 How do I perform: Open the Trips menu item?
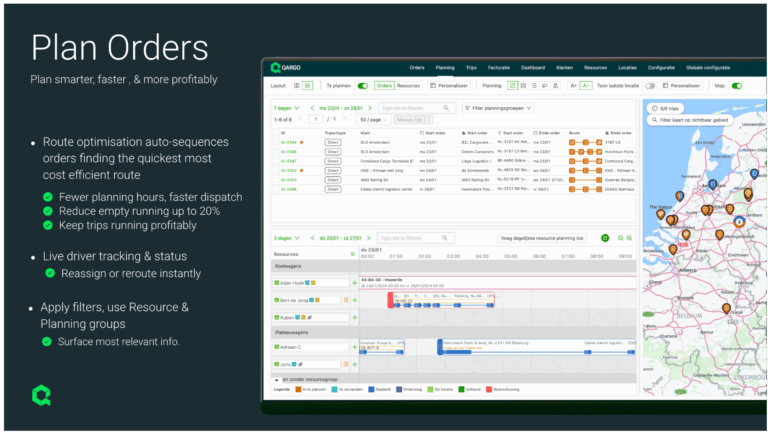pos(471,68)
